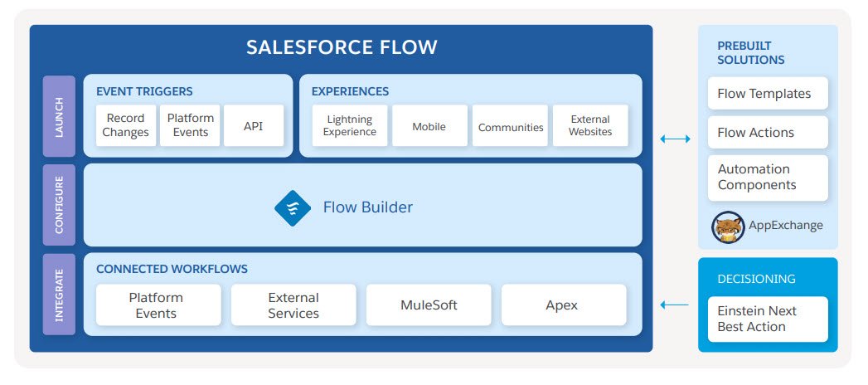Click the Flow Builder diamond icon
The height and width of the screenshot is (385, 868).
(x=293, y=208)
